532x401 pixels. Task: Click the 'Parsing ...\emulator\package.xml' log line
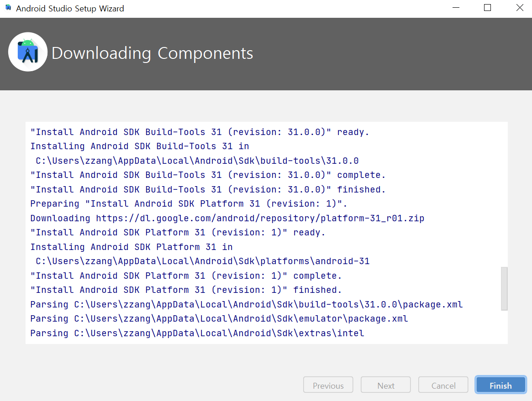coord(219,318)
